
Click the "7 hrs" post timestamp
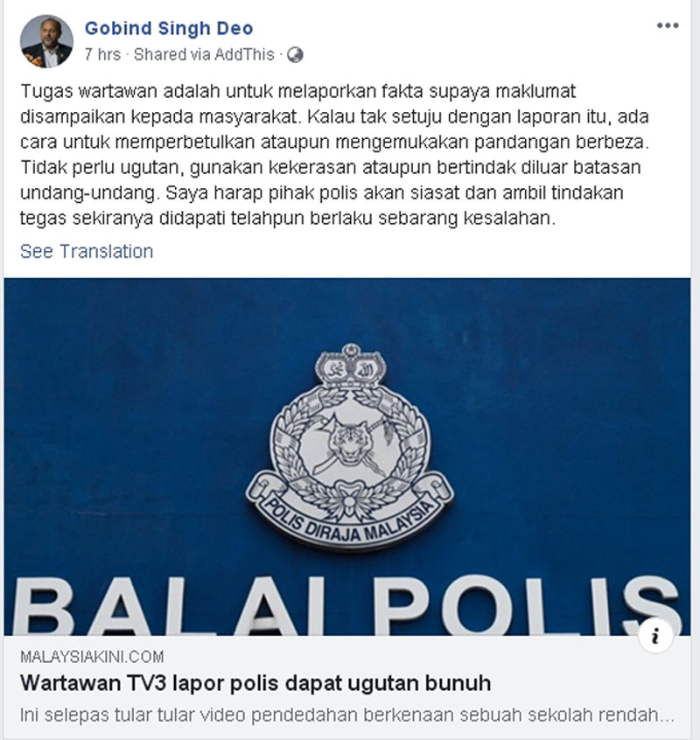103,55
